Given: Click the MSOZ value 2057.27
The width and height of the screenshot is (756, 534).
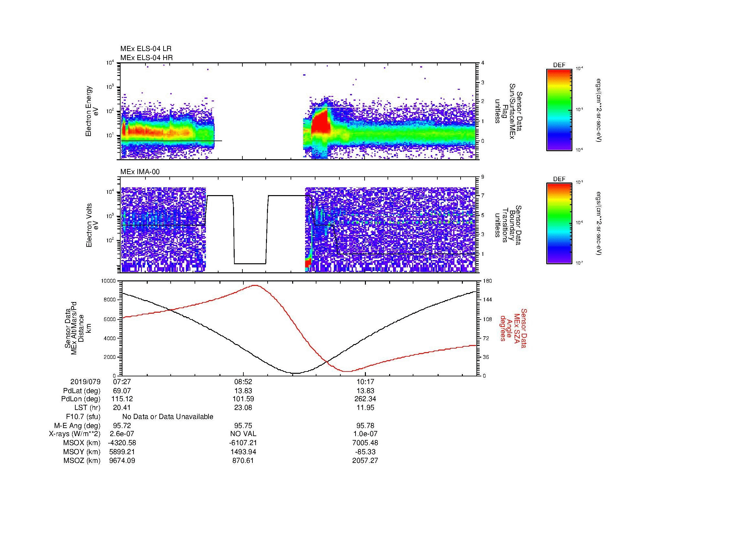Looking at the screenshot, I should pyautogui.click(x=365, y=461).
